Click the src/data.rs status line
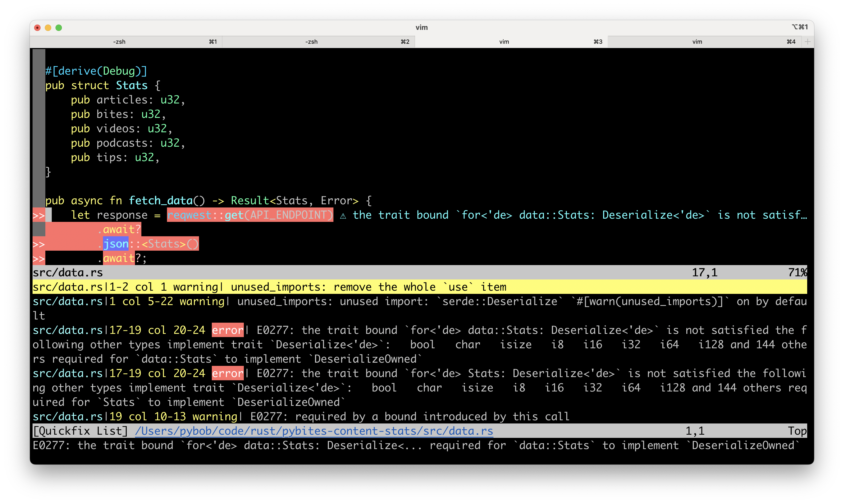The image size is (844, 504). coord(420,272)
